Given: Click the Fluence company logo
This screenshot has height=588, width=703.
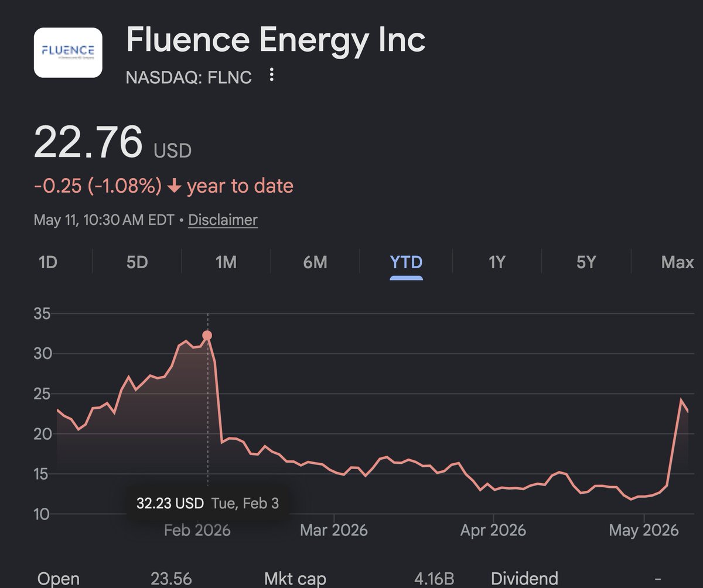Looking at the screenshot, I should coord(68,52).
